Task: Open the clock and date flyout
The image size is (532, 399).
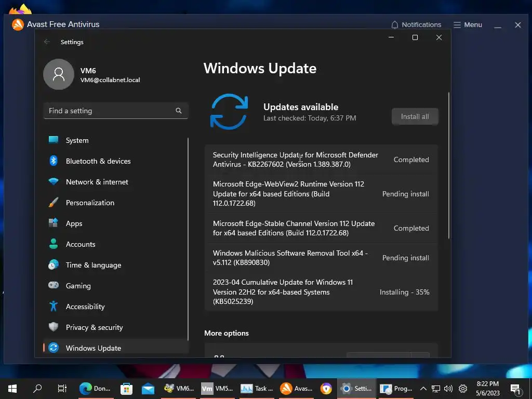Action: (487, 389)
